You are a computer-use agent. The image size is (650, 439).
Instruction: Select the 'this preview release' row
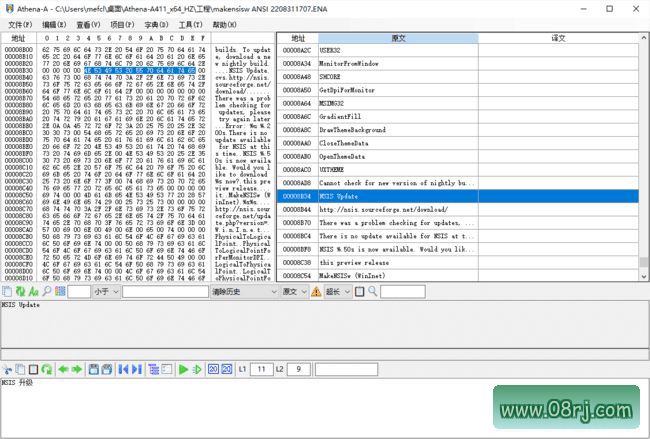[x=458, y=262]
